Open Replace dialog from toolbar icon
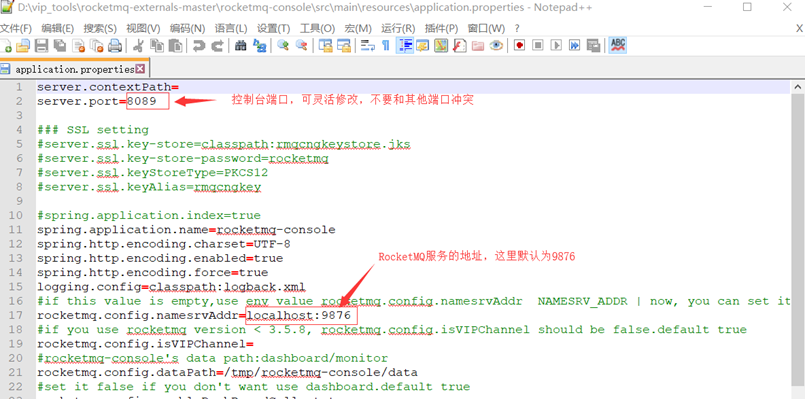Screen dimensions: 805x399 260,46
